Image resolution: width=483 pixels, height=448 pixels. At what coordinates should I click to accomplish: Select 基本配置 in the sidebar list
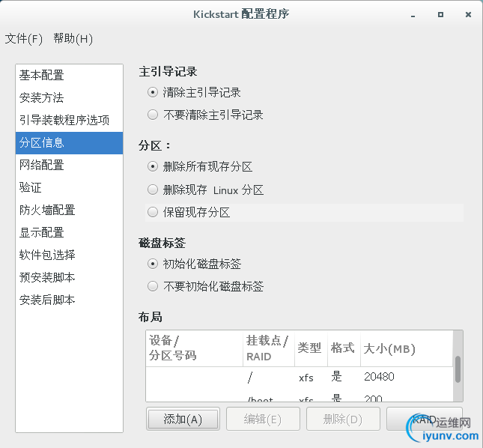point(69,76)
